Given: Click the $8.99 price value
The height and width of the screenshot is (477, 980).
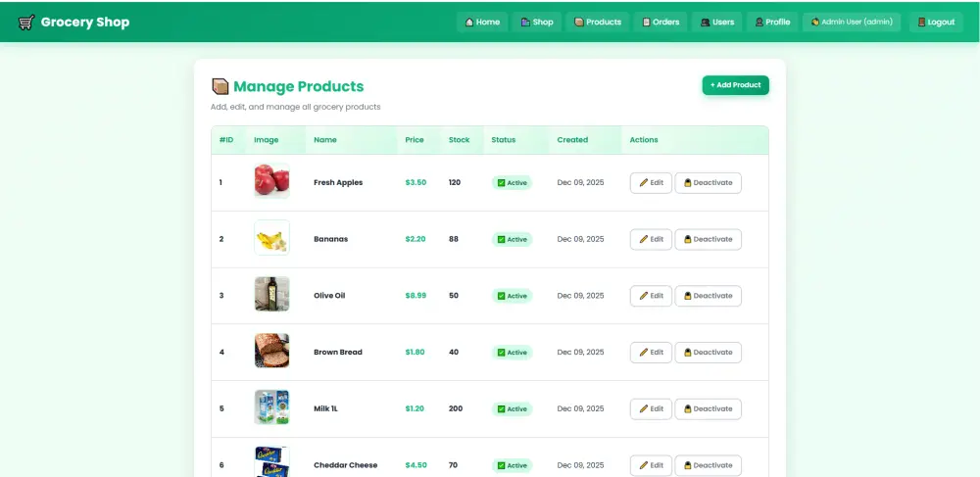Looking at the screenshot, I should tap(416, 296).
